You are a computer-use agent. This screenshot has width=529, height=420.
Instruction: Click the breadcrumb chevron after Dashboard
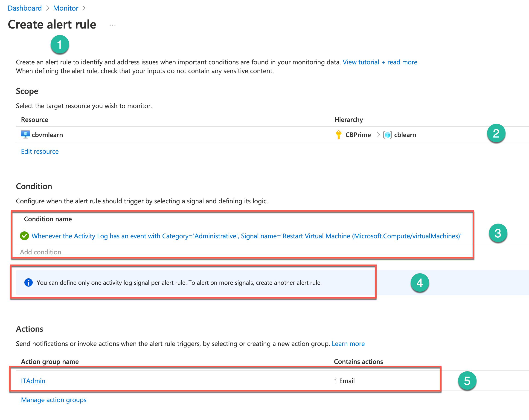[x=48, y=8]
